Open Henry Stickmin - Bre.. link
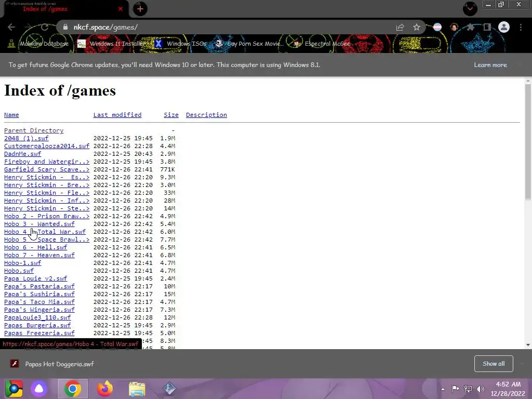The width and height of the screenshot is (532, 399). [x=47, y=185]
